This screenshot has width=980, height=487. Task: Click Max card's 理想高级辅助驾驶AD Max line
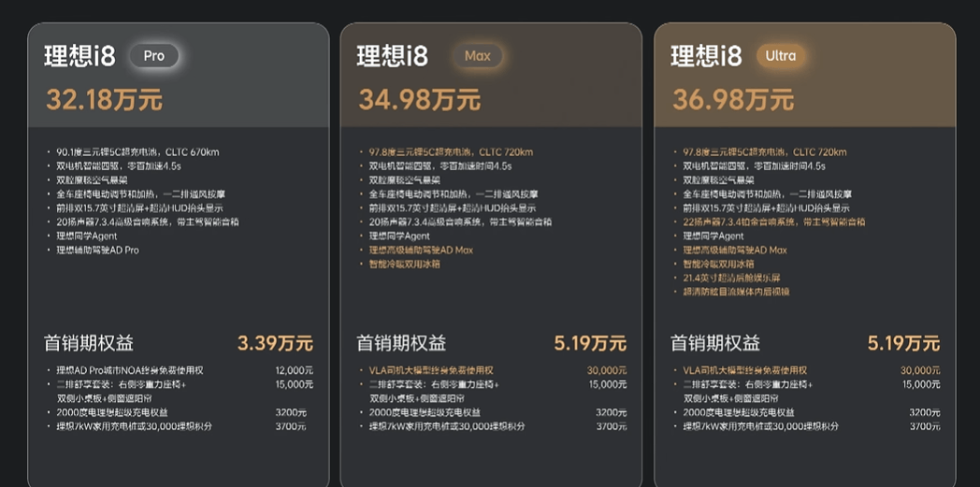pos(421,250)
